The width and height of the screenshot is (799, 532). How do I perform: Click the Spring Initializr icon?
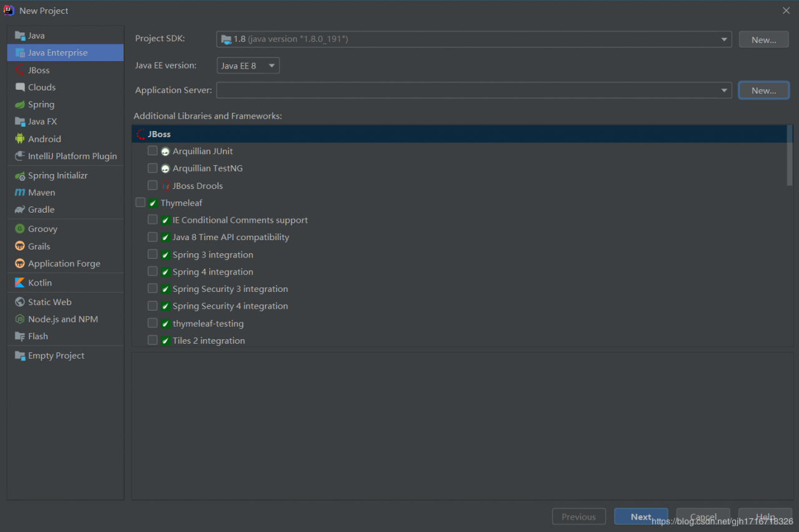click(20, 176)
